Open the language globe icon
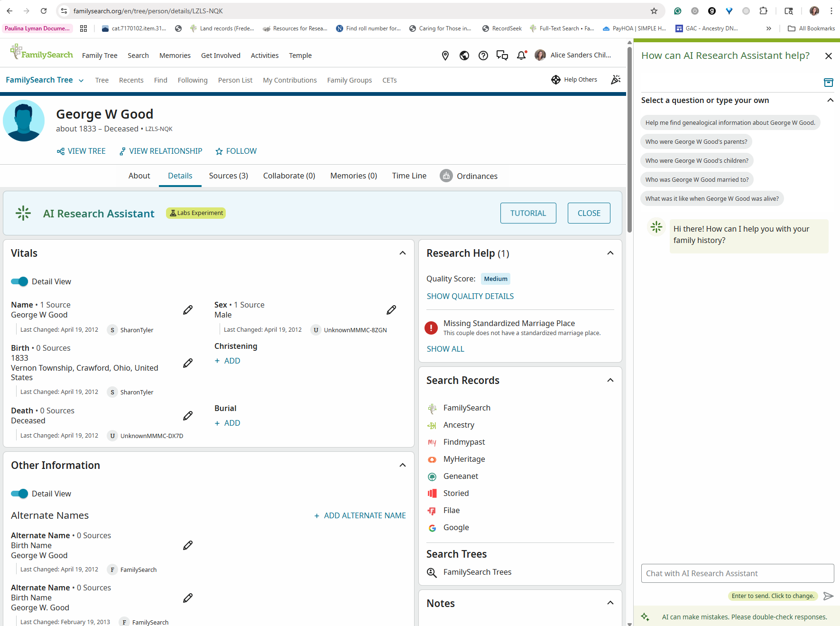Screen dimensions: 840x626 click(464, 56)
